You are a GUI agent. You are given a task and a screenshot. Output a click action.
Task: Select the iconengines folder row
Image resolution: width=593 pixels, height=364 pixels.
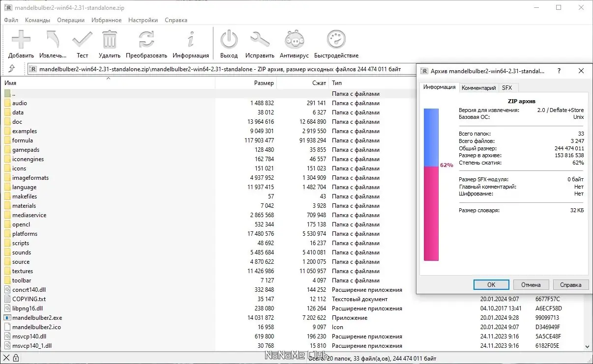pos(209,159)
